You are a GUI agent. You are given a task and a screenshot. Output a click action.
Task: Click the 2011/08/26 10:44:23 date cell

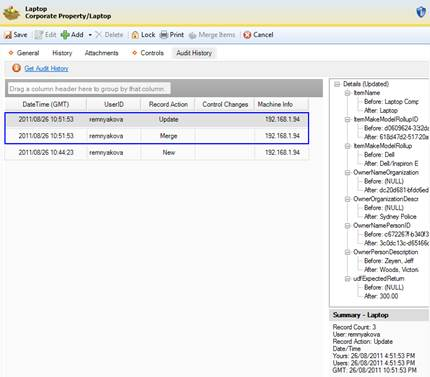[46, 153]
